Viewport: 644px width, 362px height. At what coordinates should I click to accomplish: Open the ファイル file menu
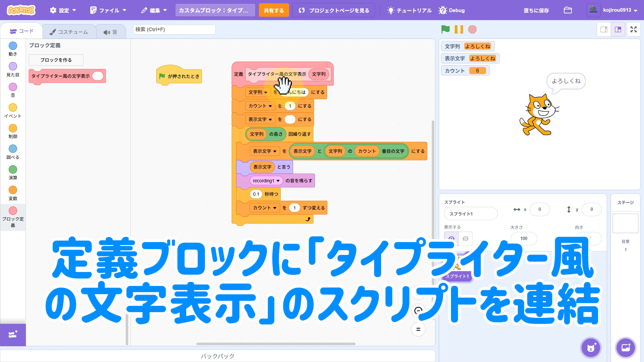(108, 10)
